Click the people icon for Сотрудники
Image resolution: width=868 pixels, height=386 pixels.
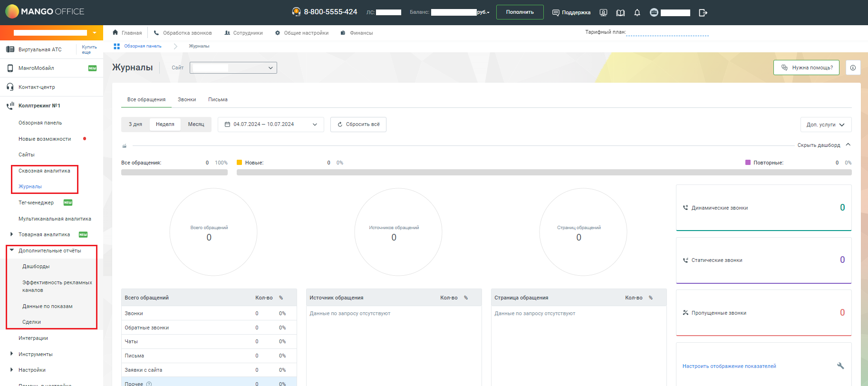pyautogui.click(x=227, y=33)
